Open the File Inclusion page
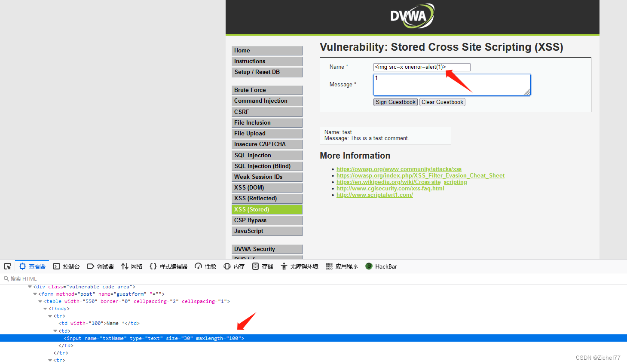 267,122
